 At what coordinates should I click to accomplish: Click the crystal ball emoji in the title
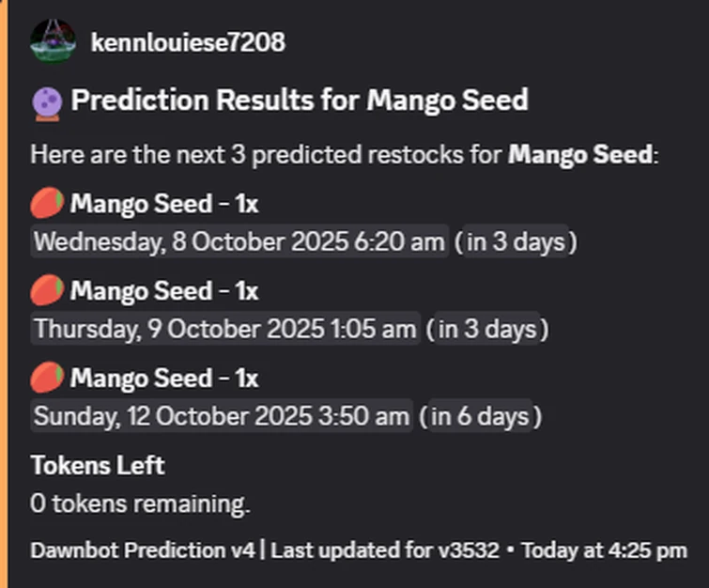46,101
